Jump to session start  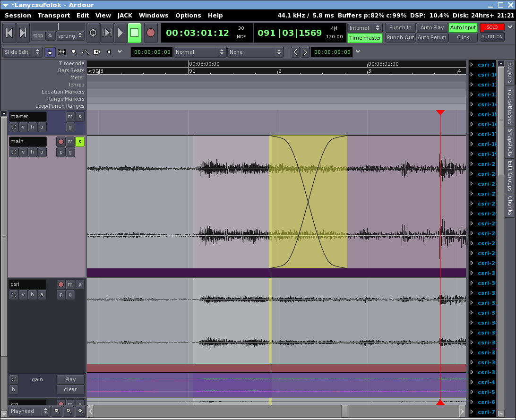click(9, 33)
